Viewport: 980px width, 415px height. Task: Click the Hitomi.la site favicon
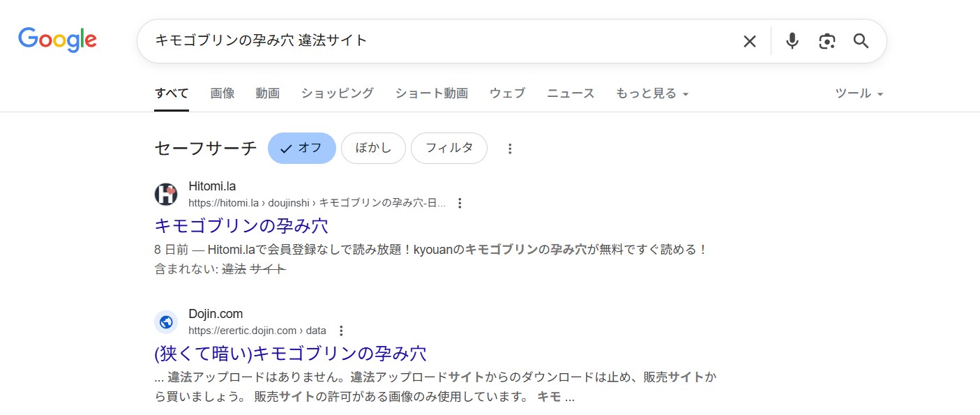165,195
